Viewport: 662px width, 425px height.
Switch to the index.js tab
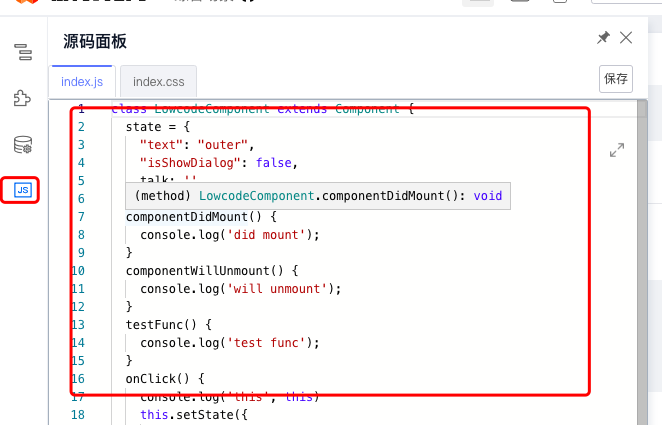82,81
